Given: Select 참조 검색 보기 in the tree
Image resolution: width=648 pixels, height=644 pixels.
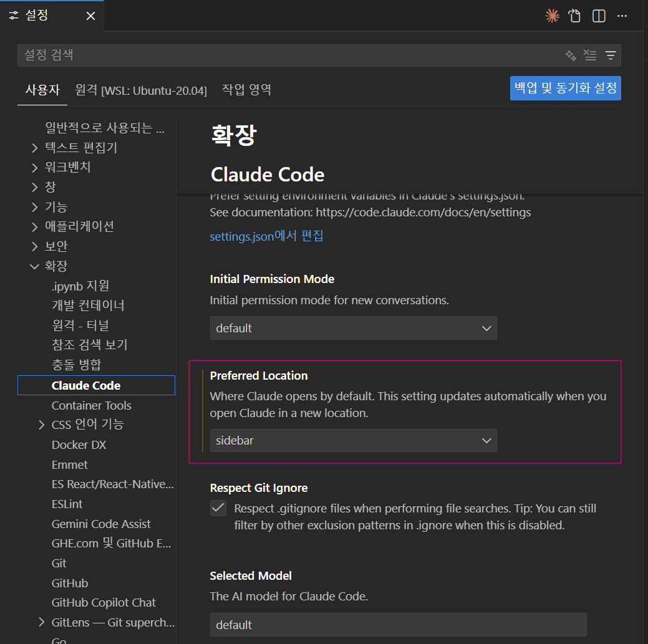Looking at the screenshot, I should (90, 345).
